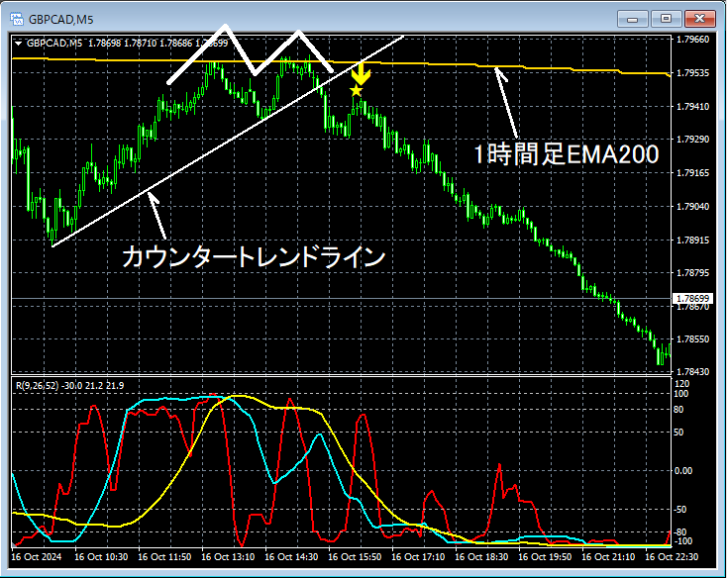The height and width of the screenshot is (578, 728).
Task: Click the current price tag 1.78699
Action: [x=692, y=298]
